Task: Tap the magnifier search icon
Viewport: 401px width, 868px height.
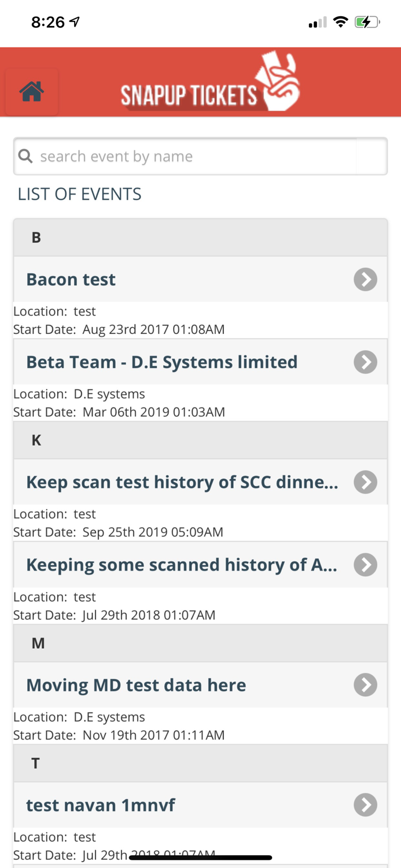Action: (x=25, y=156)
